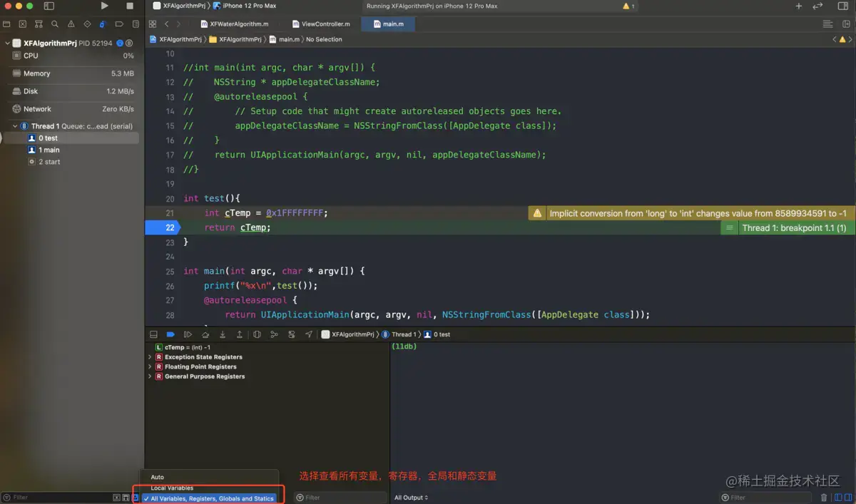Viewport: 856px width, 504px height.
Task: Select the CPU gauge row
Action: (72, 56)
